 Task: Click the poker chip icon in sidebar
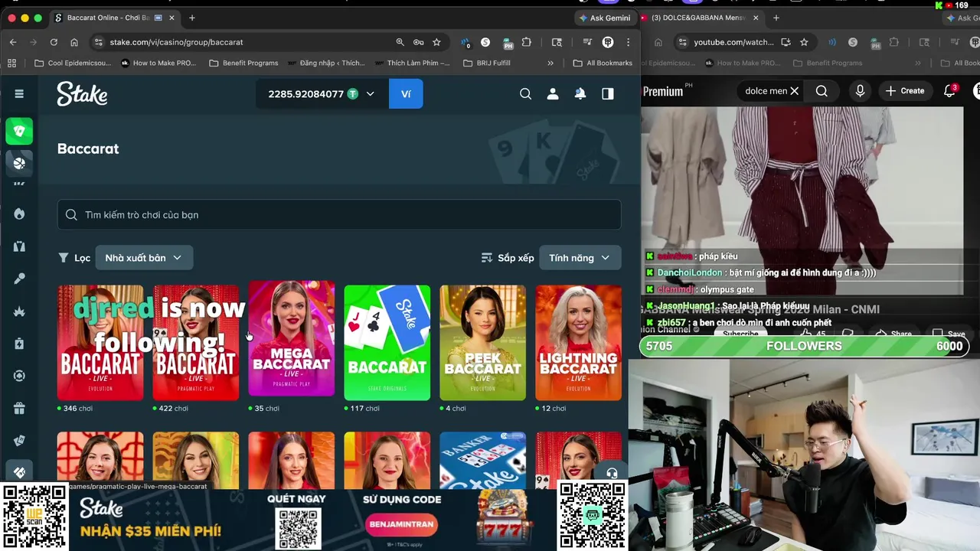pyautogui.click(x=19, y=376)
